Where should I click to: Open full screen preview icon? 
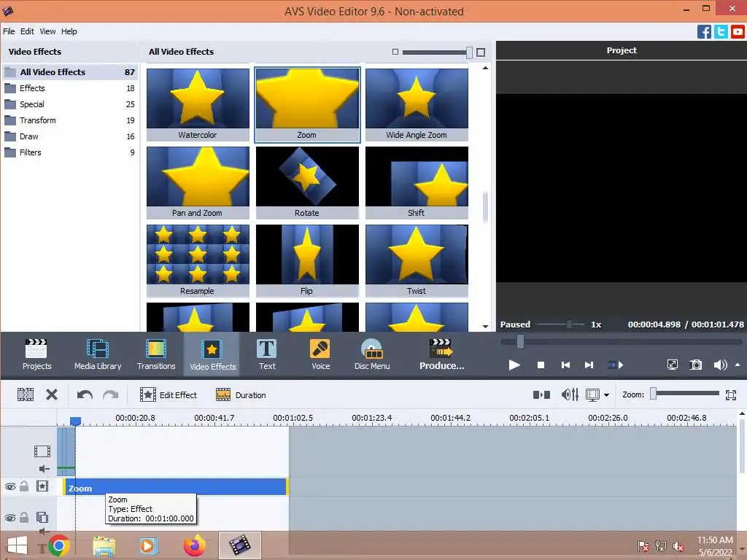(672, 365)
